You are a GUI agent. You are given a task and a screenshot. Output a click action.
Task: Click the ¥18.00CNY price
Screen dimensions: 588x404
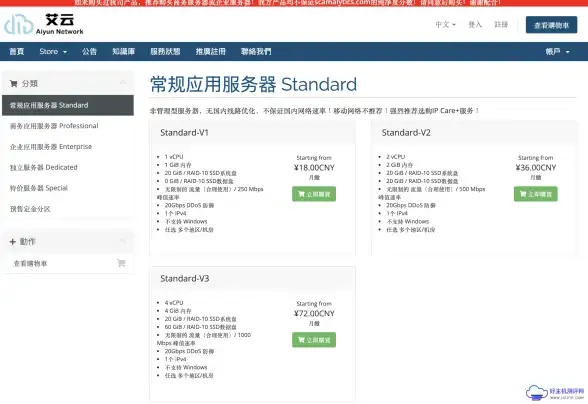[314, 167]
